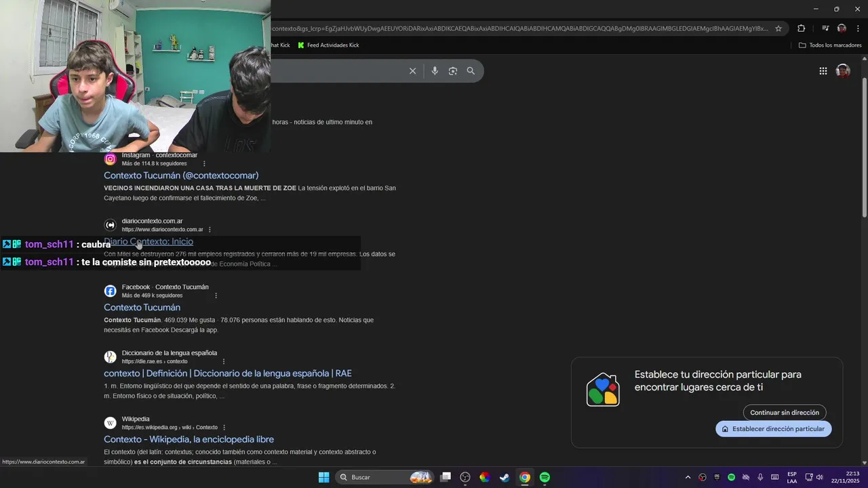Open the contexto Definición RAE result

click(x=228, y=373)
